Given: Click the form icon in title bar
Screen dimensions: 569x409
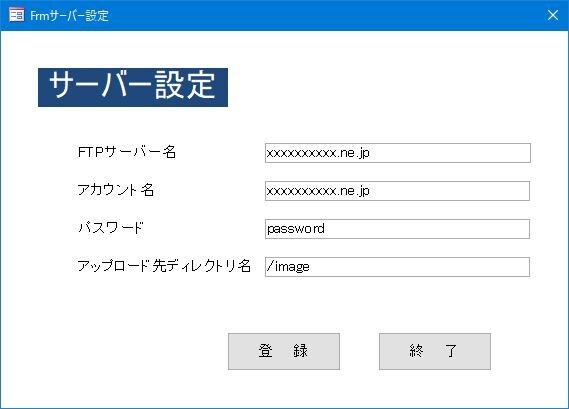Looking at the screenshot, I should pos(16,15).
